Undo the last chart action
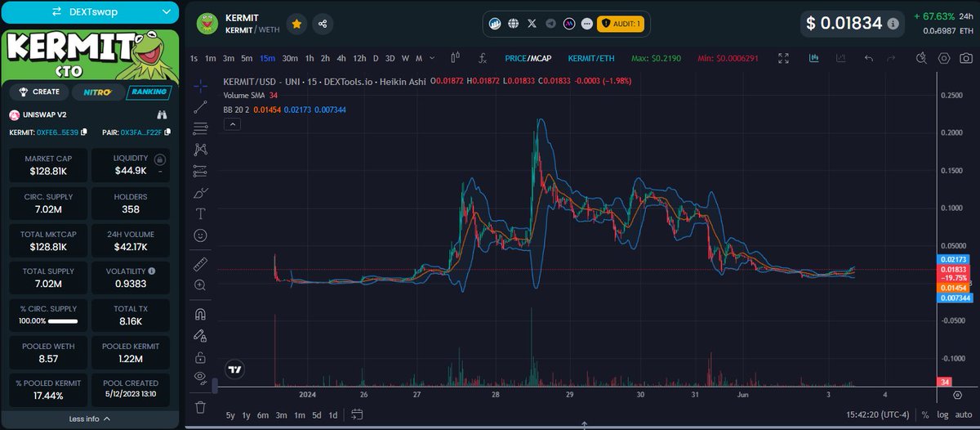Image resolution: width=980 pixels, height=430 pixels. (x=868, y=58)
